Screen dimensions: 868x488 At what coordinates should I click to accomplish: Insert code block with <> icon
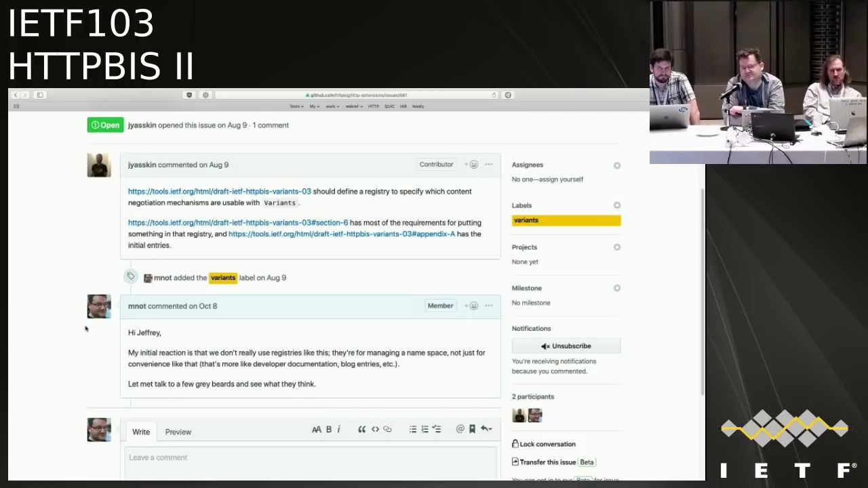click(x=375, y=429)
